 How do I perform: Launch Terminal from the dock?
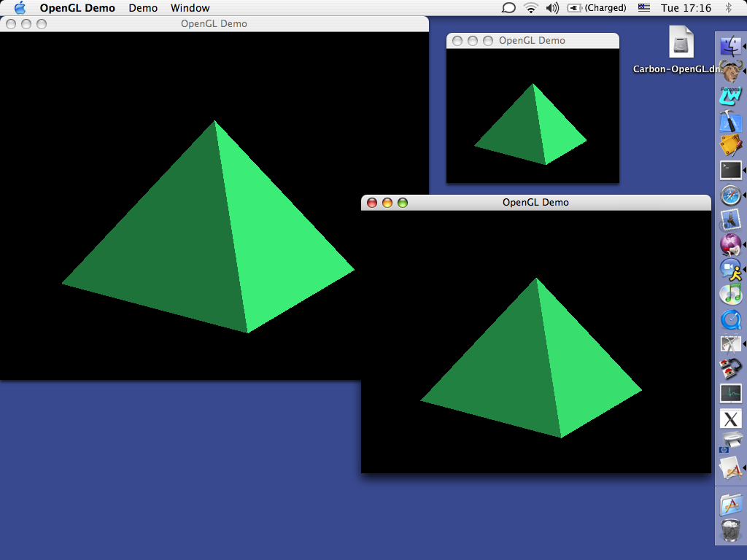click(730, 170)
